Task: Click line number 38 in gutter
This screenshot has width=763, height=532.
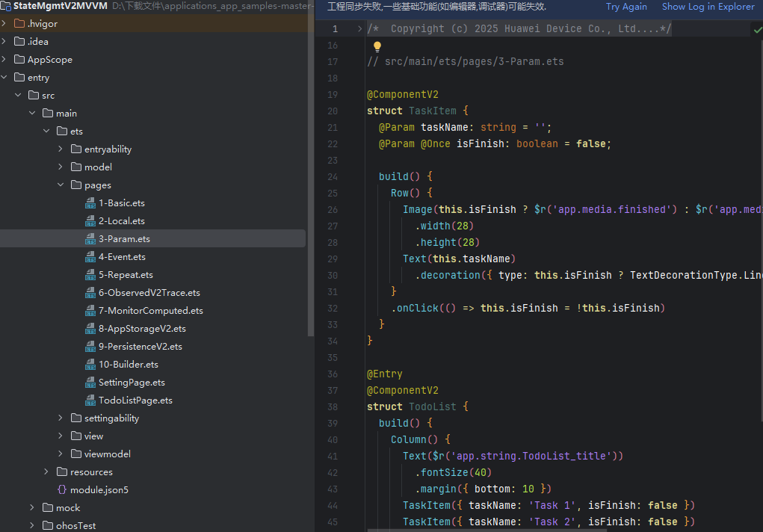Action: pyautogui.click(x=333, y=407)
